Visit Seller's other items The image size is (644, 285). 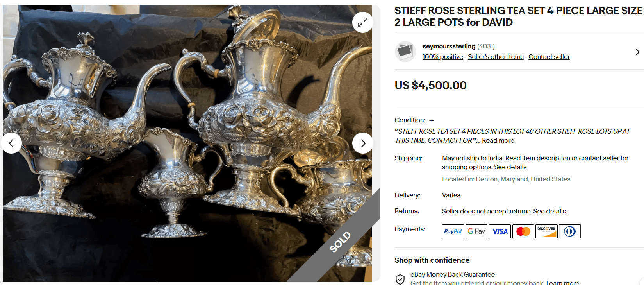coord(495,57)
